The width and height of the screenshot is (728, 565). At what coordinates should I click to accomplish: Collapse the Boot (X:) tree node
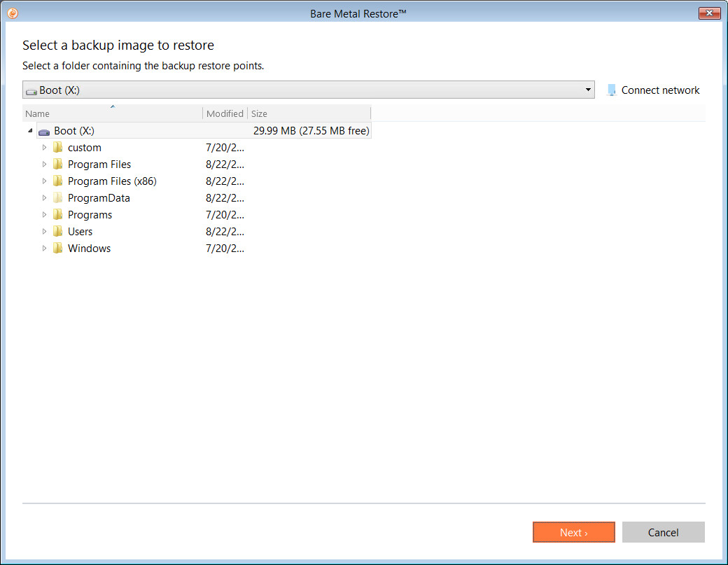coord(30,131)
